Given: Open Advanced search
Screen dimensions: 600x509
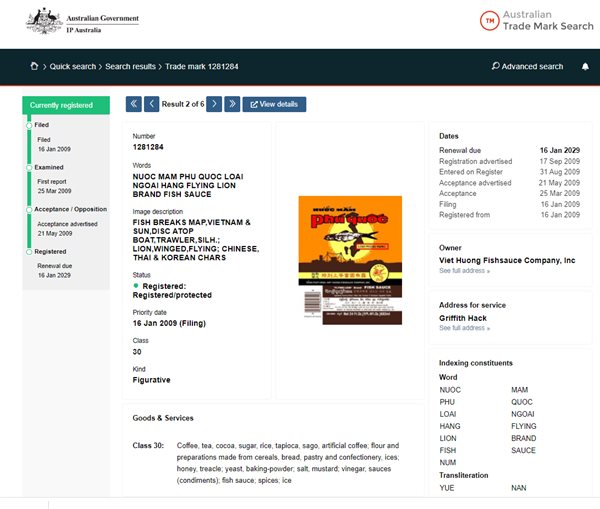Looking at the screenshot, I should pyautogui.click(x=527, y=67).
